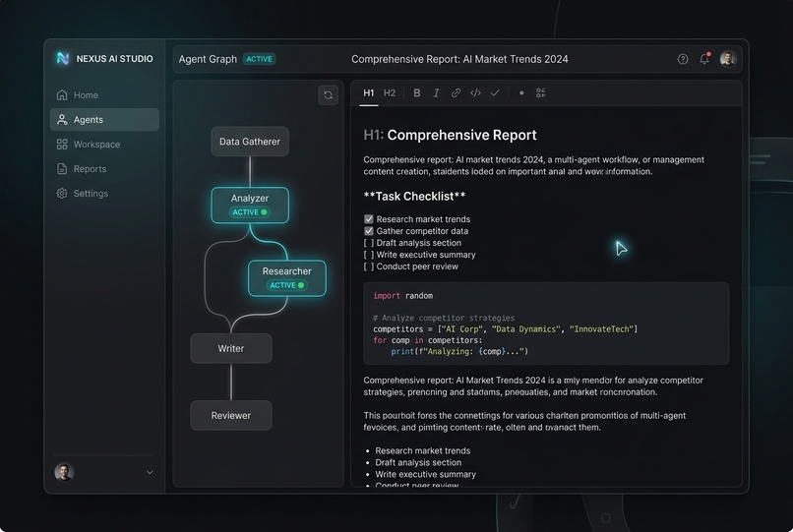
Task: Click the Agent Graph title
Action: coord(208,59)
